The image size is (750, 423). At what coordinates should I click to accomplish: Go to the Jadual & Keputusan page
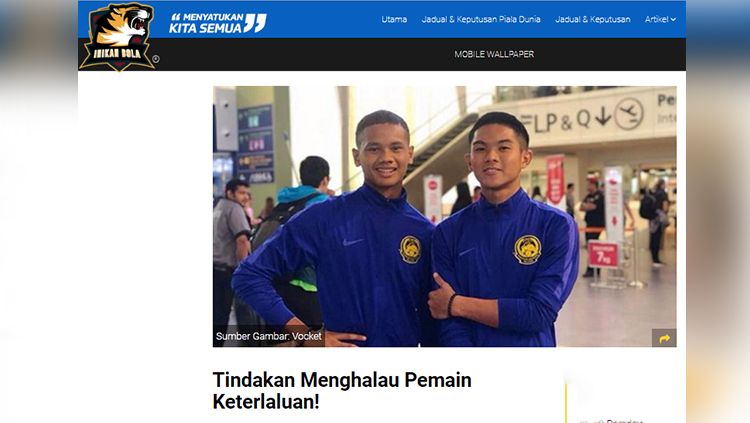pos(593,19)
